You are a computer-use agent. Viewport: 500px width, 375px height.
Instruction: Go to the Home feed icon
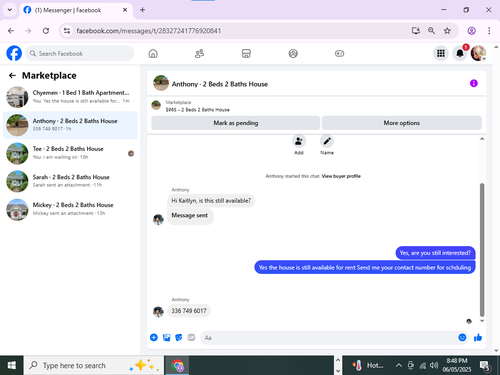pos(153,53)
